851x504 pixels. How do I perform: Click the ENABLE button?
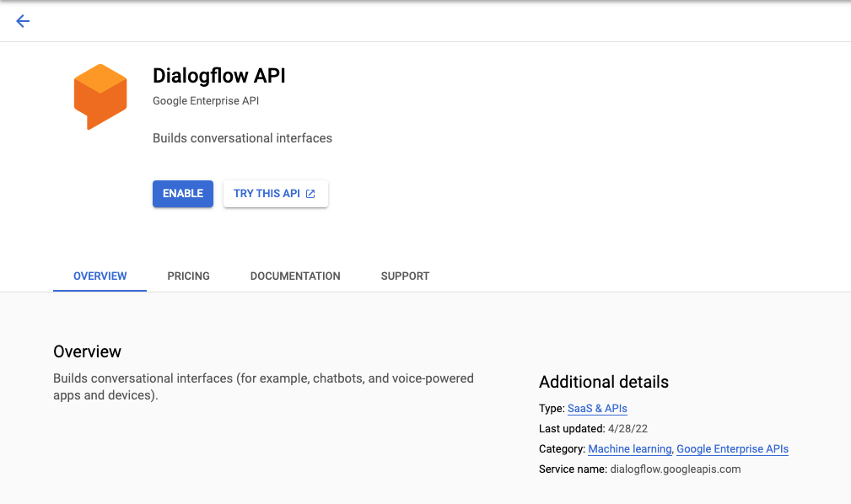click(182, 193)
